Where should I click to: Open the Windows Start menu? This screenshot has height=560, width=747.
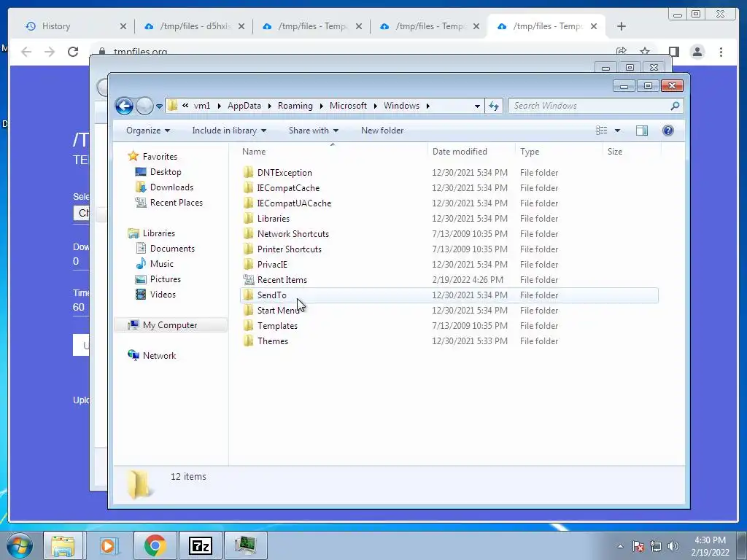(x=20, y=545)
